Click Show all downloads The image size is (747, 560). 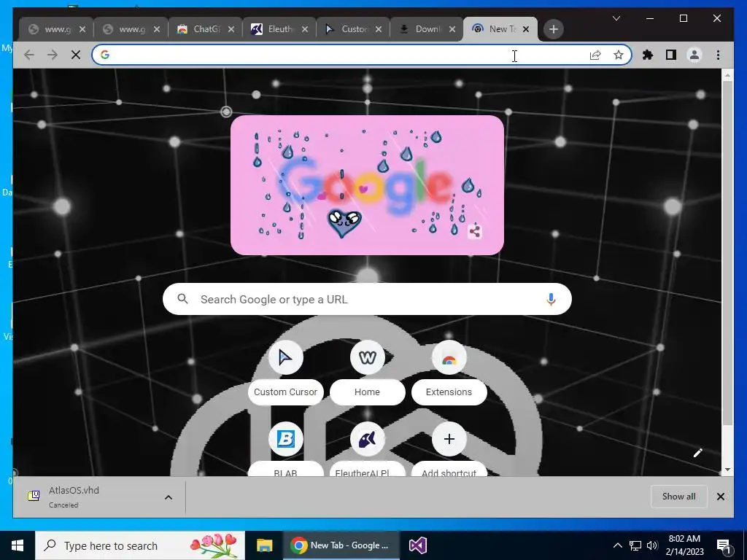[678, 496]
